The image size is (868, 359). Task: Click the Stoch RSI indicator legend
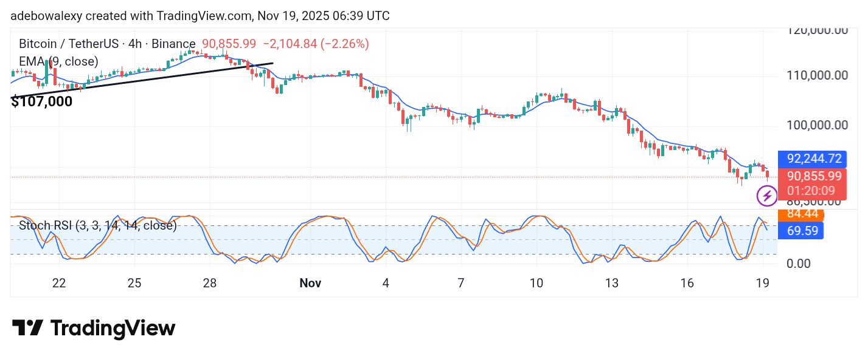coord(98,226)
